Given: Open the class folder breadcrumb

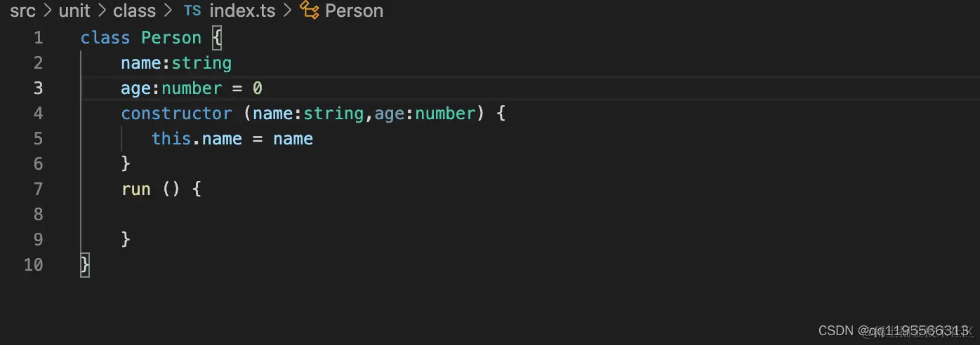Looking at the screenshot, I should pos(134,11).
